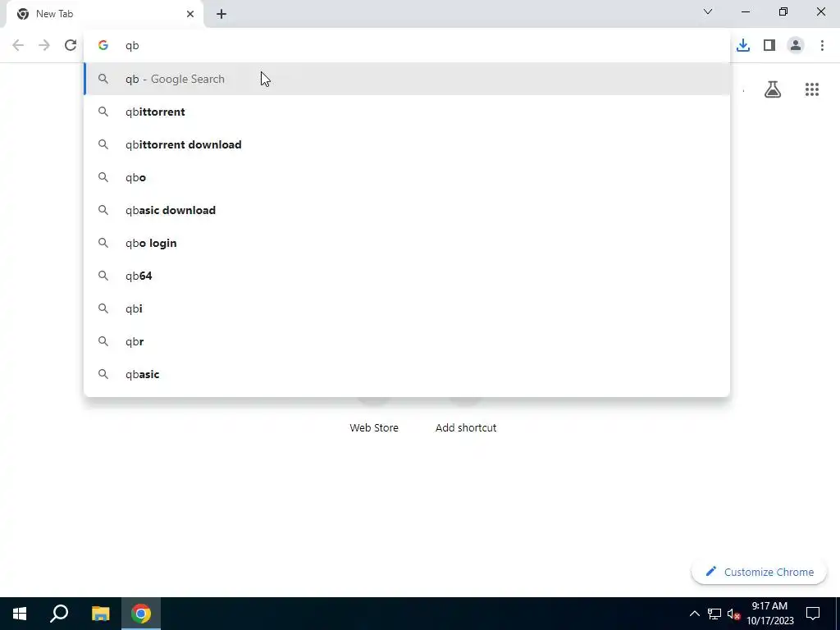Select the 'qbasic download' suggestion
840x630 pixels.
(x=407, y=210)
